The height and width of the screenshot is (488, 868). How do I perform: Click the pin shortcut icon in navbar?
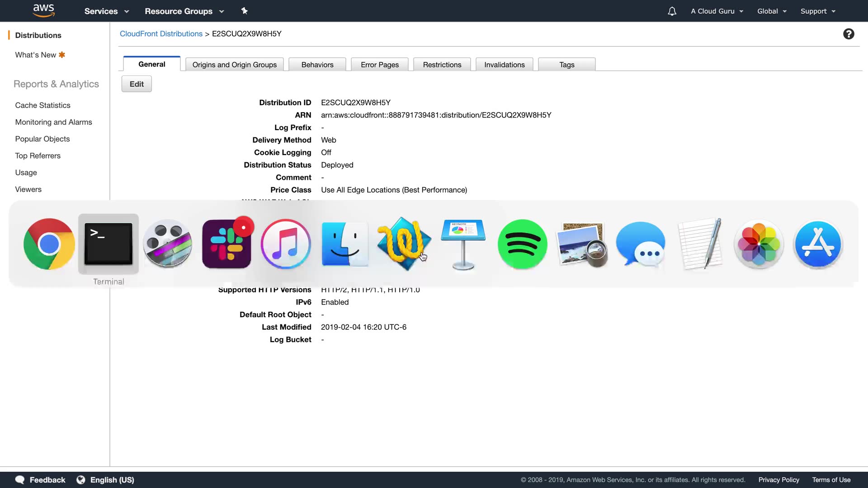(x=245, y=11)
